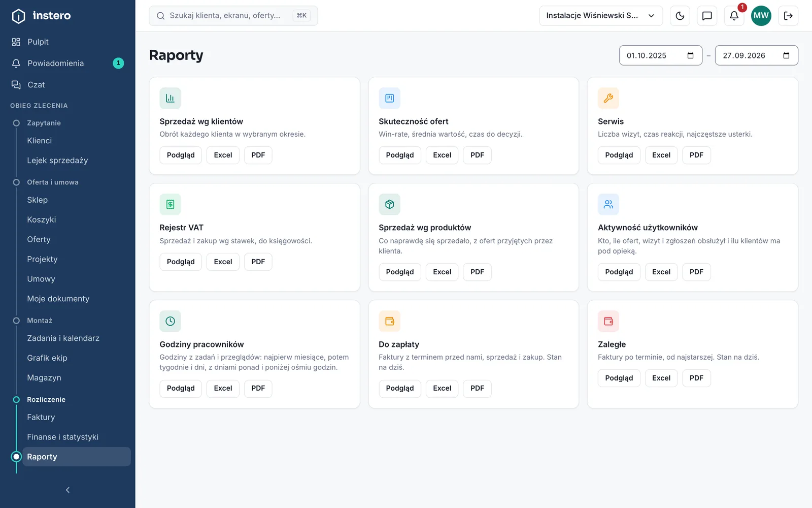Click the Godziny pracowników clock icon
The width and height of the screenshot is (812, 508).
pos(170,321)
